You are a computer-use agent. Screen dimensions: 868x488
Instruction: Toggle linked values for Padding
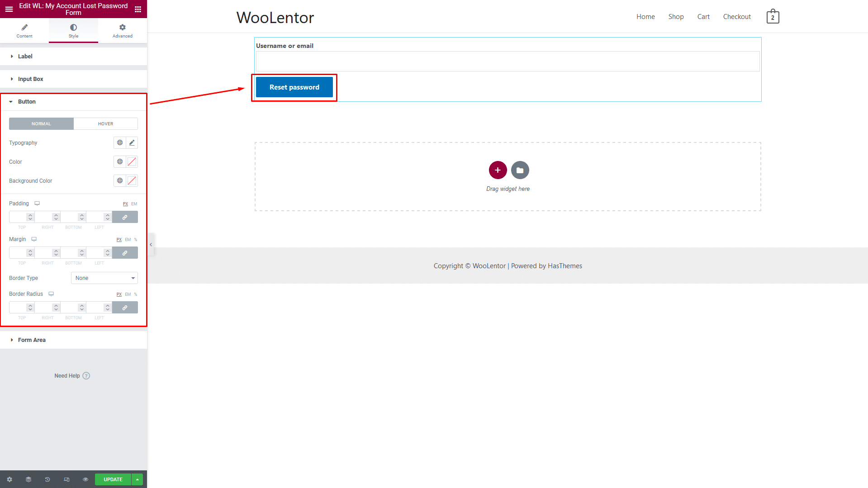pyautogui.click(x=125, y=218)
